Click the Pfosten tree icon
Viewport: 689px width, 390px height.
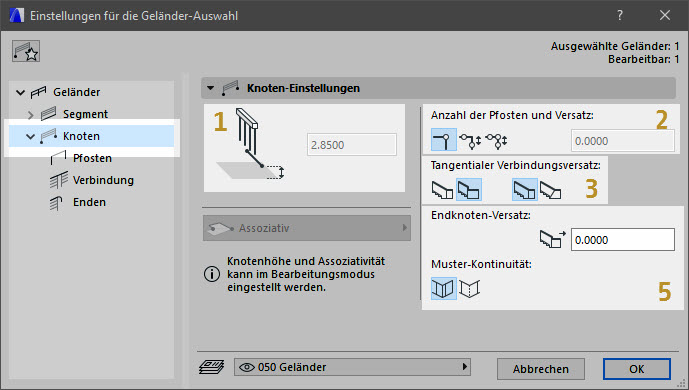click(58, 157)
